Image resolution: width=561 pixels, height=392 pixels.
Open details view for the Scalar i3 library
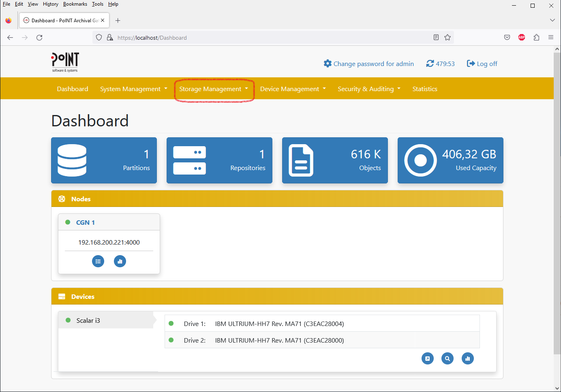click(428, 358)
